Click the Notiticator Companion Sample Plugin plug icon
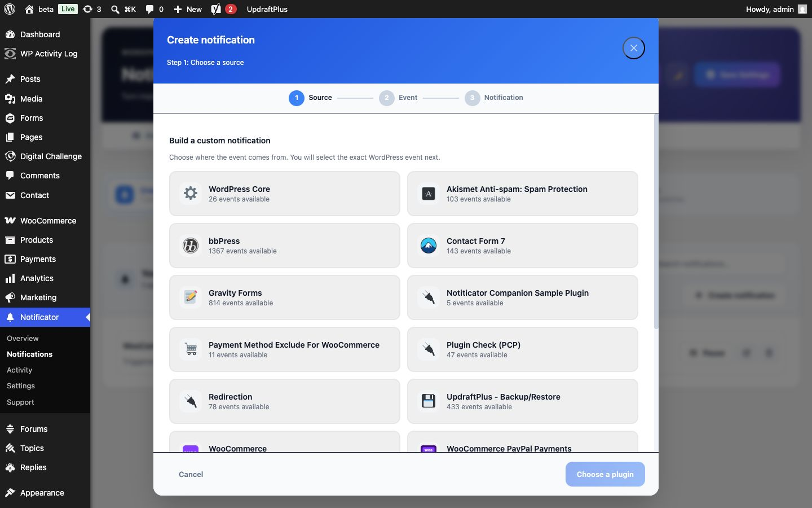 tap(429, 297)
